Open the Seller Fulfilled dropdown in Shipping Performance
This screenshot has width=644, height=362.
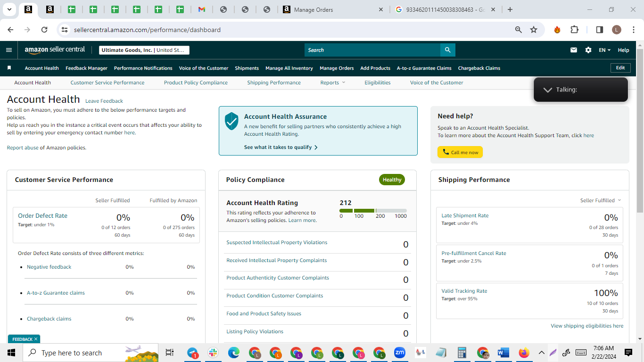(601, 200)
